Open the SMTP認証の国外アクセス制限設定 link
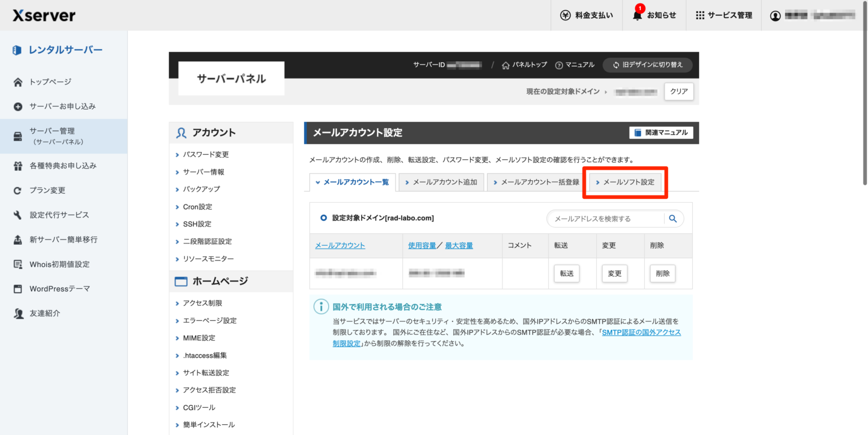868x435 pixels. click(x=642, y=332)
